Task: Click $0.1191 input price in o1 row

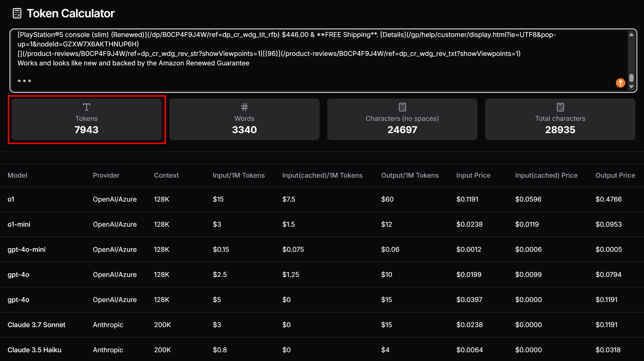Action: pyautogui.click(x=467, y=199)
